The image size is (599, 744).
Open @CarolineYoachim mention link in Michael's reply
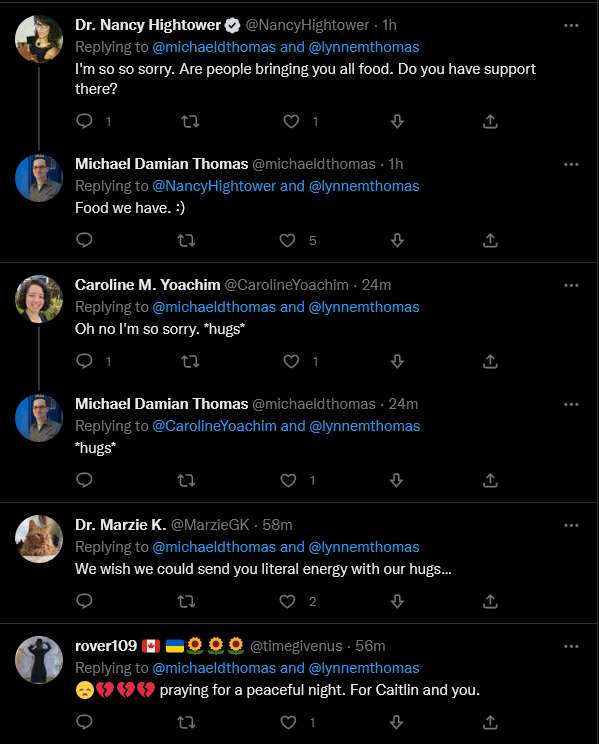215,426
